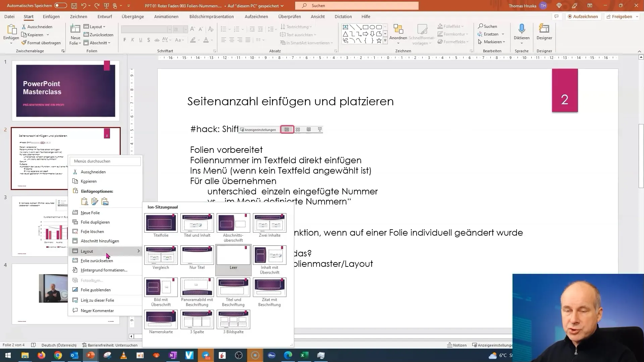Open the Einfügeoptionen dropdown
The width and height of the screenshot is (644, 362).
(97, 191)
